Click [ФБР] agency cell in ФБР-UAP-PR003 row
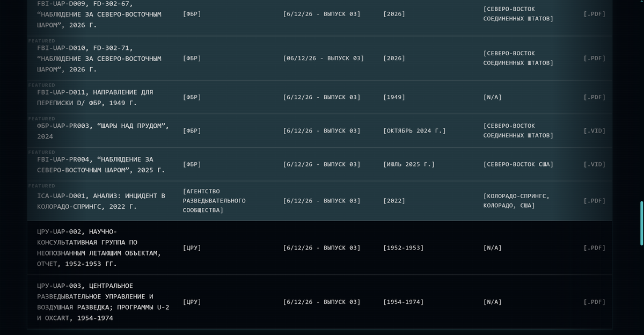Image resolution: width=644 pixels, height=335 pixels. [x=192, y=130]
